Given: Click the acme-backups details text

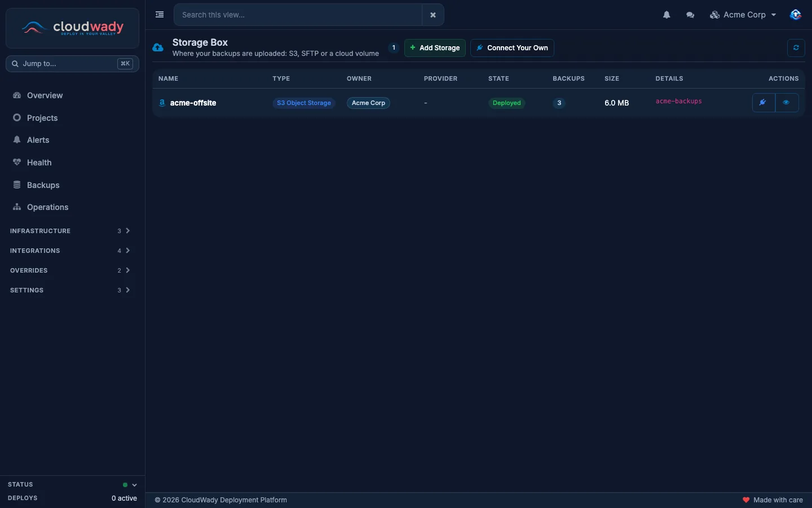Looking at the screenshot, I should click(679, 102).
